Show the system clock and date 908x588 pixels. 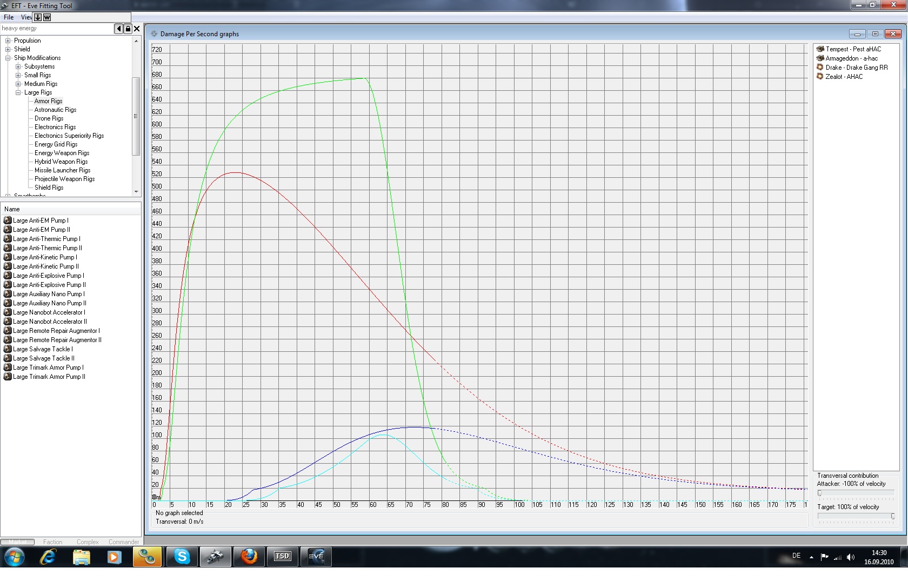click(x=879, y=557)
